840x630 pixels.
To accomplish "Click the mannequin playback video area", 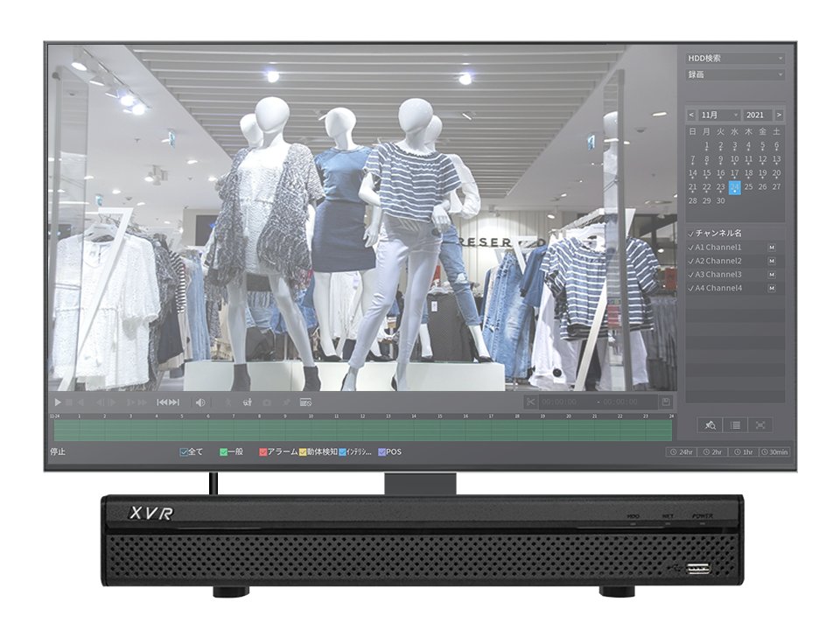I will (362, 218).
